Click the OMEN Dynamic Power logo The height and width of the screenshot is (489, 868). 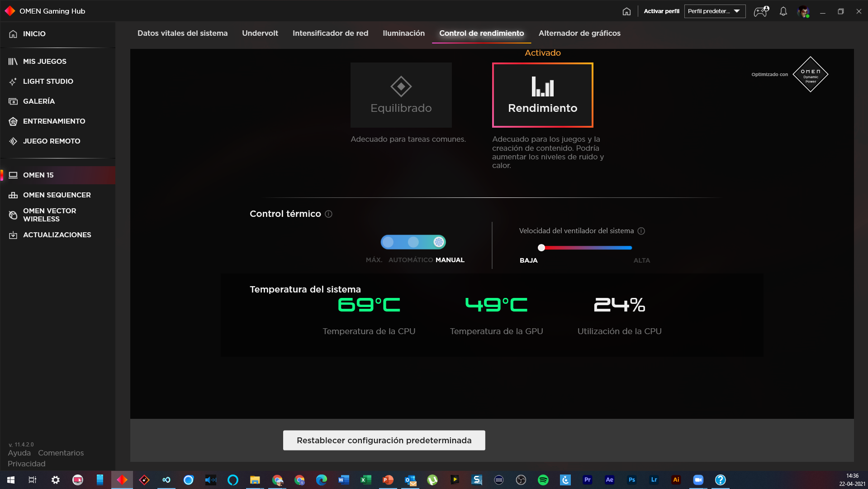pos(810,74)
